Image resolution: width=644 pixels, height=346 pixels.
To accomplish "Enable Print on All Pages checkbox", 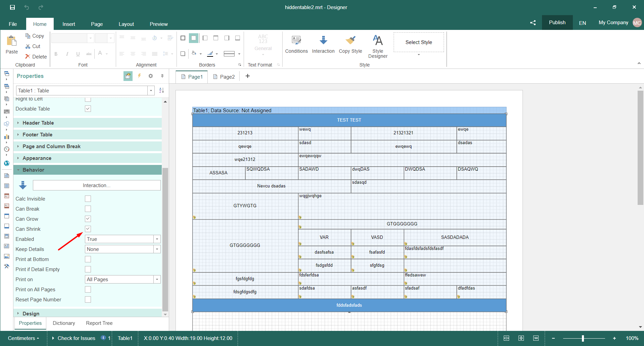I will pyautogui.click(x=88, y=290).
